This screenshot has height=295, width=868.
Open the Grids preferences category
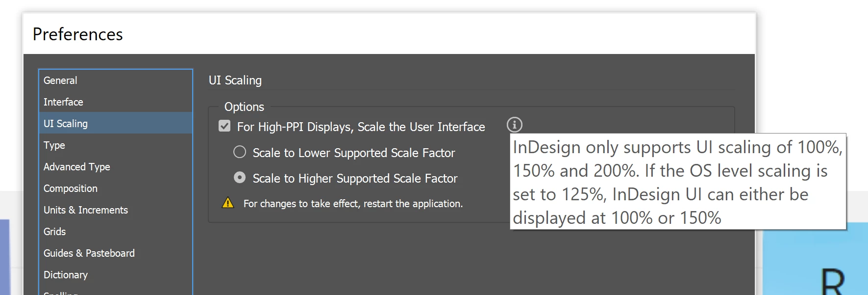pyautogui.click(x=116, y=232)
